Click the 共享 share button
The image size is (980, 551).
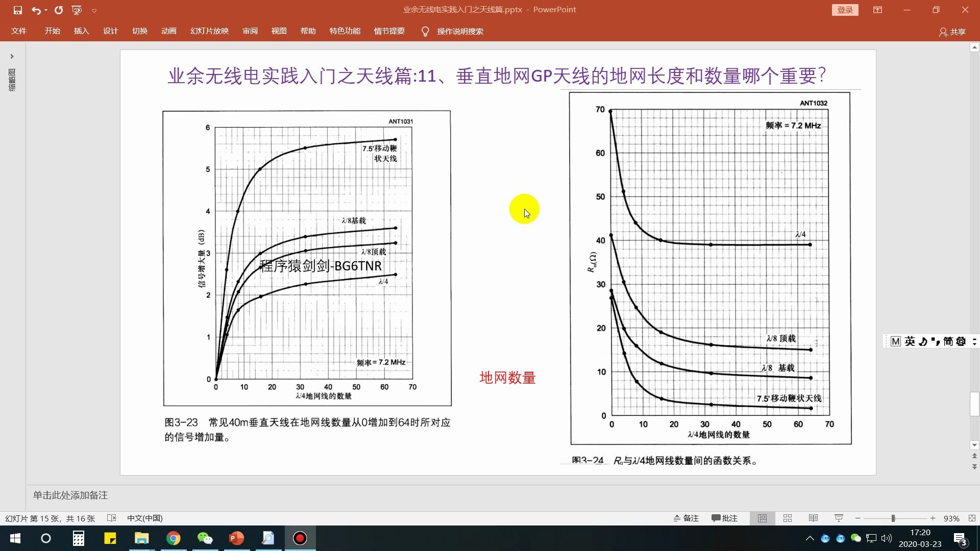[x=952, y=32]
